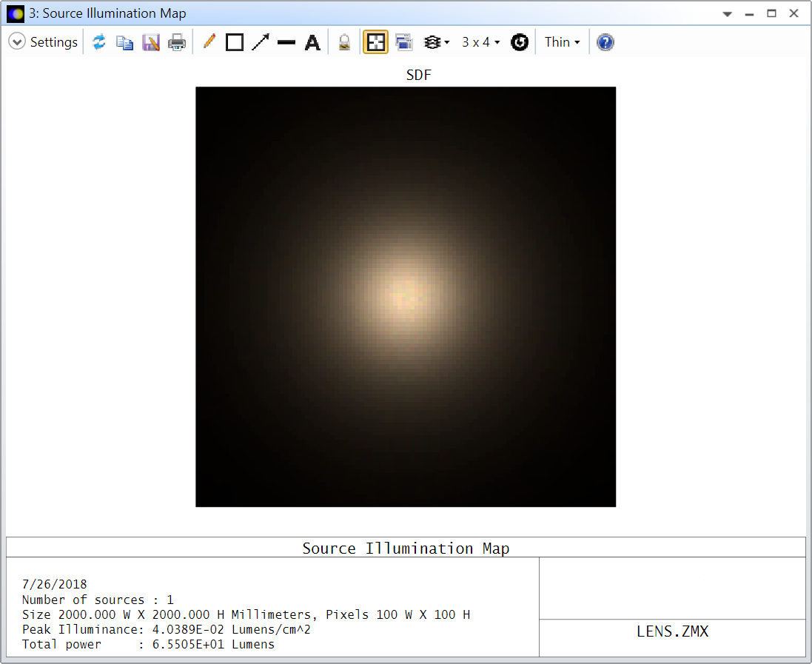Viewport: 812px width, 664px height.
Task: Click the Source Illumination Map caption
Action: click(406, 548)
